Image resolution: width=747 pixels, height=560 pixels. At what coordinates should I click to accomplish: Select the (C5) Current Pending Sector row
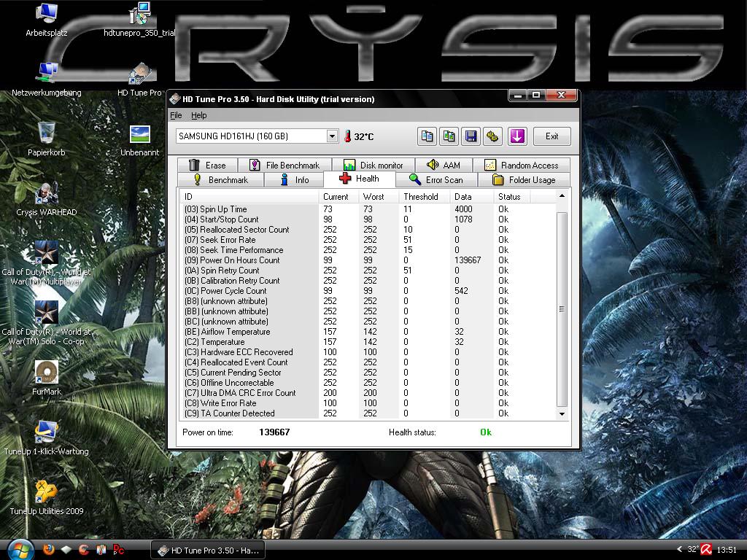pyautogui.click(x=368, y=373)
